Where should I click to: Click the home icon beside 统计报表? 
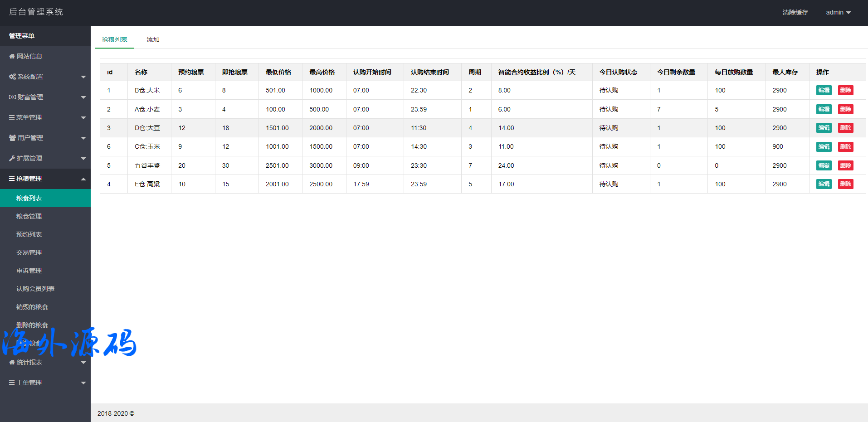point(12,362)
